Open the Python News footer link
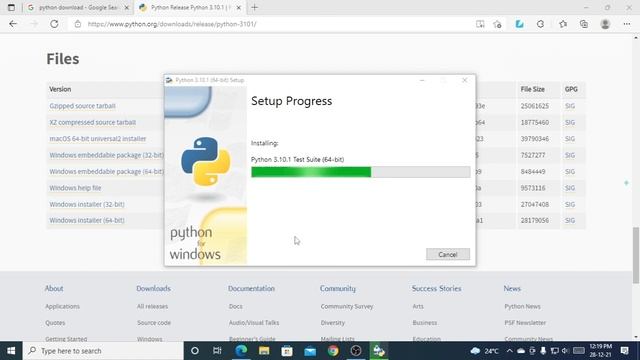 pyautogui.click(x=522, y=306)
